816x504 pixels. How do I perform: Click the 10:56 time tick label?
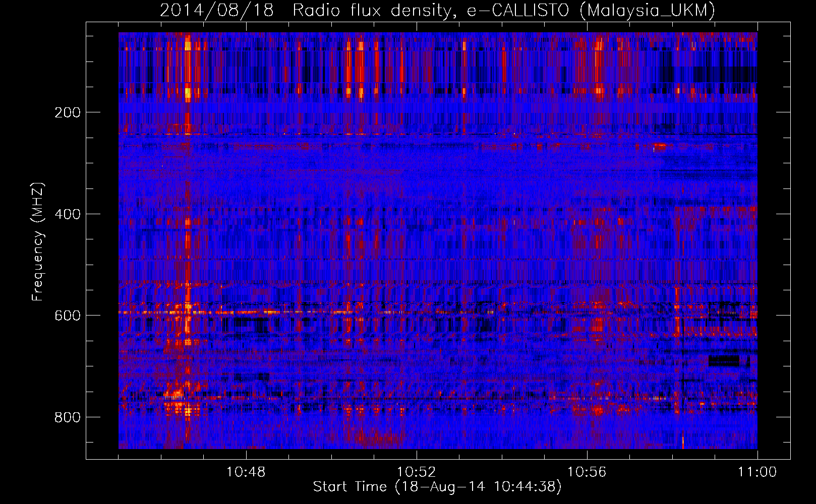coord(587,472)
